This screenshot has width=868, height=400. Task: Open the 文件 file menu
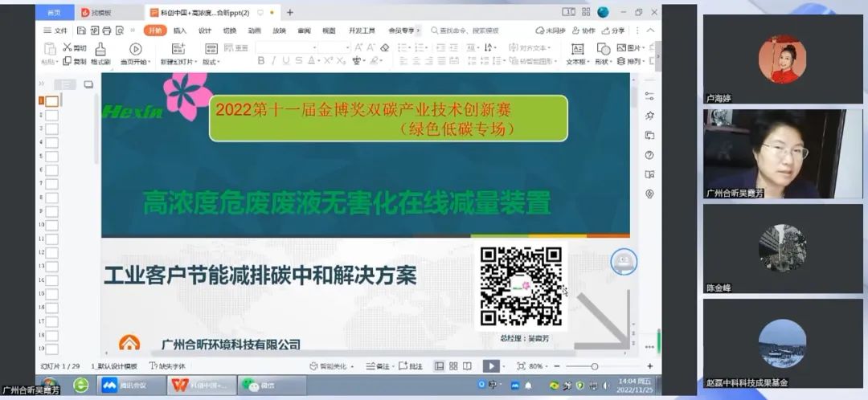tap(56, 31)
